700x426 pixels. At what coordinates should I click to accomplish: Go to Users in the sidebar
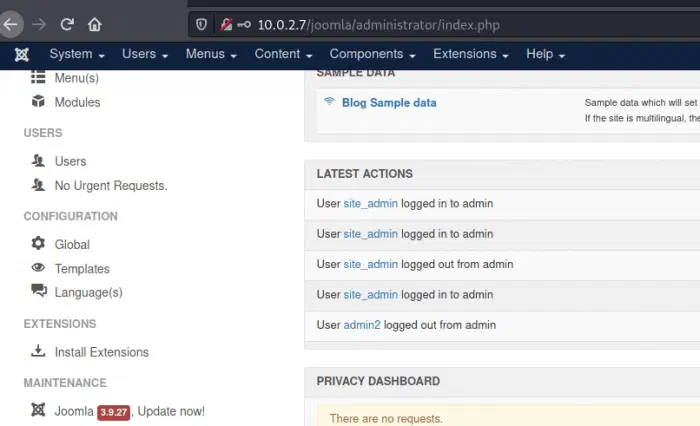click(x=71, y=161)
